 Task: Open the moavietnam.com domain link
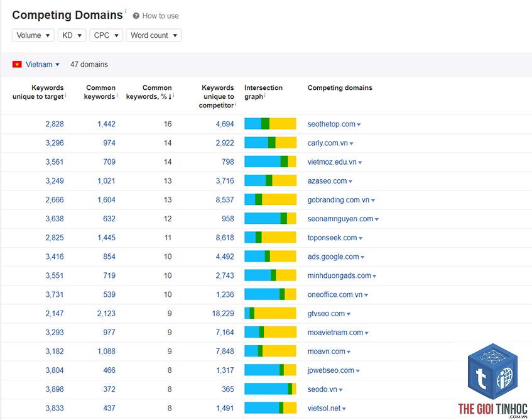[335, 333]
